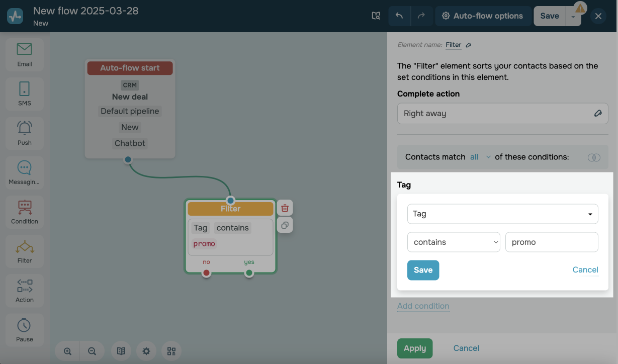
Task: Cancel the filter panel changes
Action: [x=466, y=348]
